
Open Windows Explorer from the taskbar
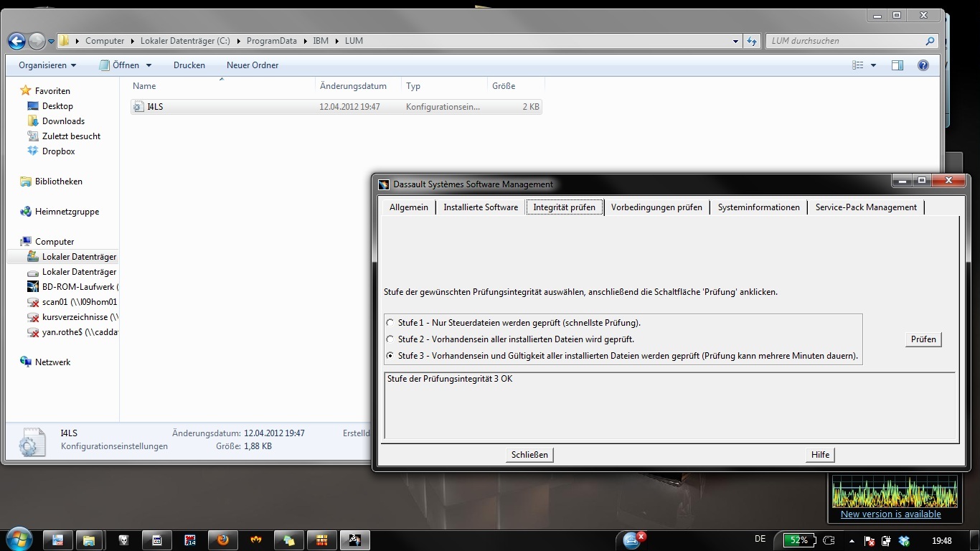[89, 540]
